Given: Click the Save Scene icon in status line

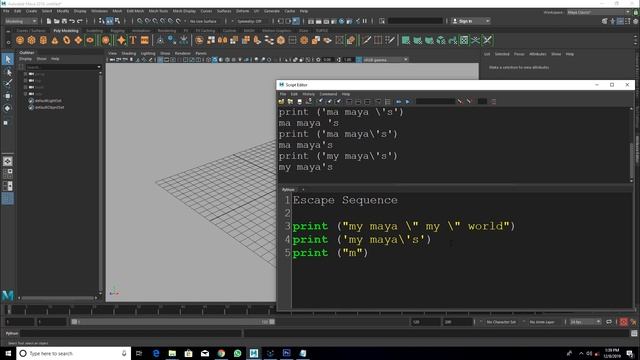Looking at the screenshot, I should pos(64,21).
